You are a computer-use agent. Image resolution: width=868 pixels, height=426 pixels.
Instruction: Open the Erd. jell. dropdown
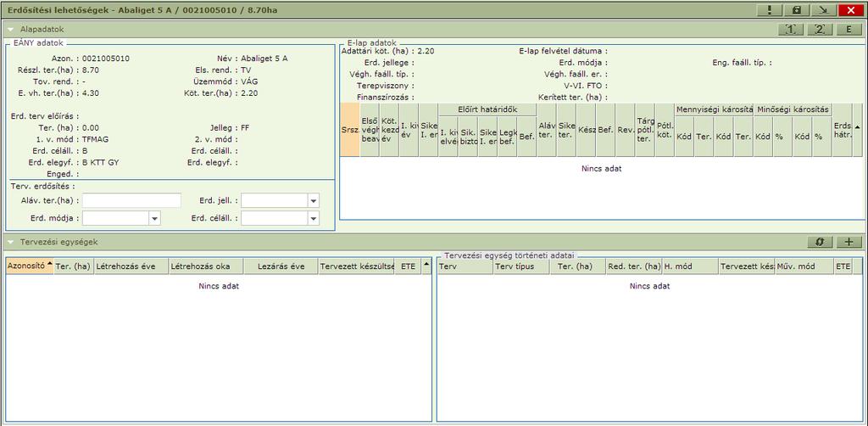314,200
